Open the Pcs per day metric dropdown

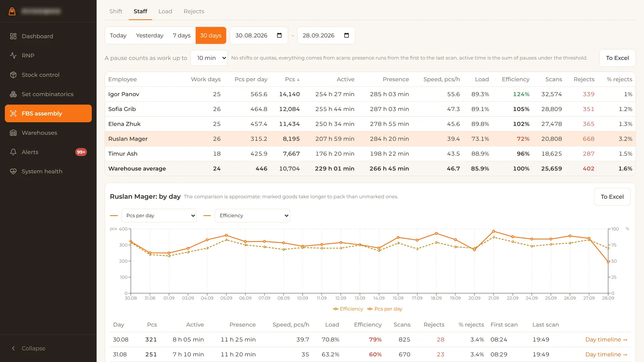[159, 216]
